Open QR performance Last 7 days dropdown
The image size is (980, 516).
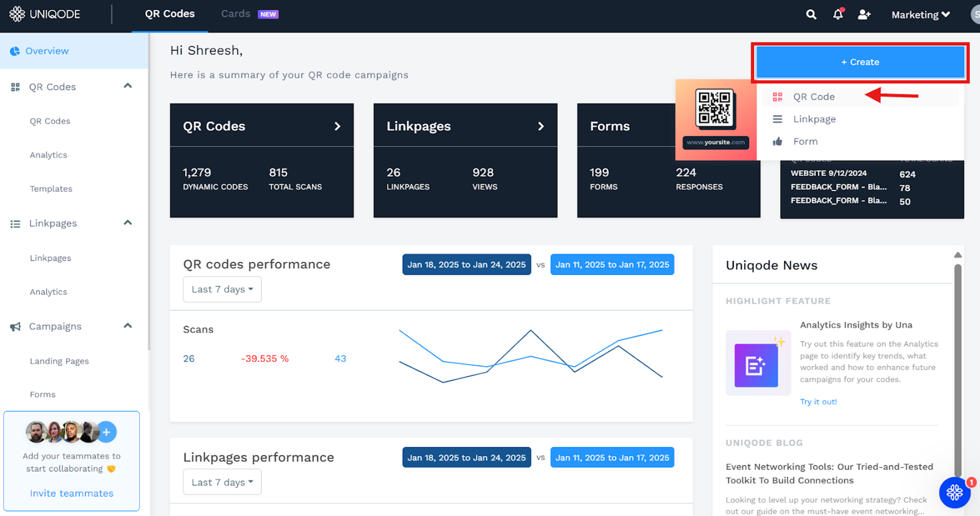(x=222, y=289)
